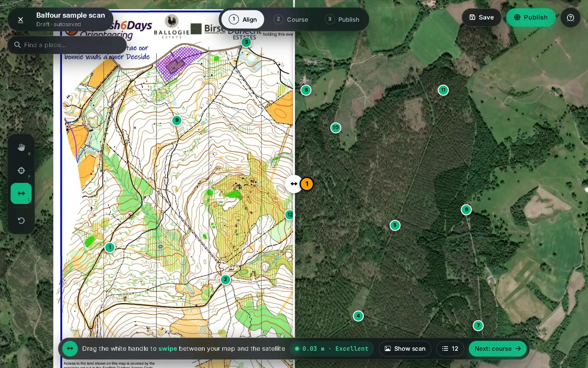588x368 pixels.
Task: Toggle Show scan view
Action: click(x=405, y=348)
